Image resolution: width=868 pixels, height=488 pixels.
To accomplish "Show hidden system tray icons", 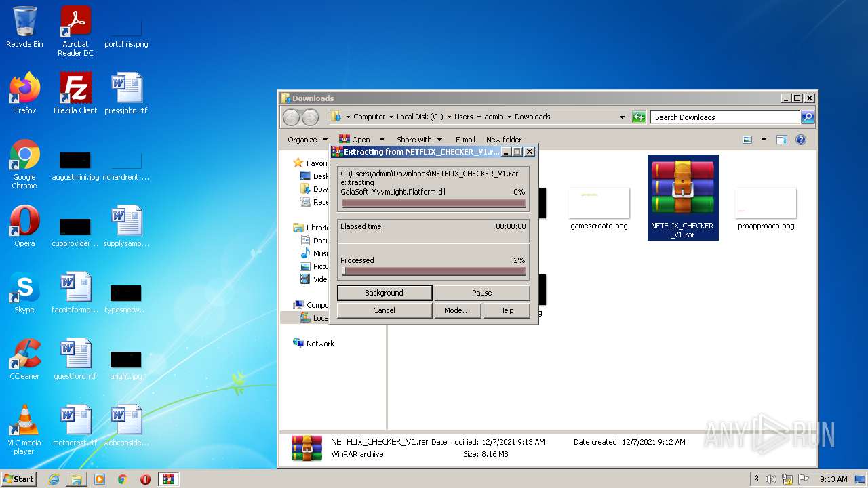I will (x=756, y=479).
